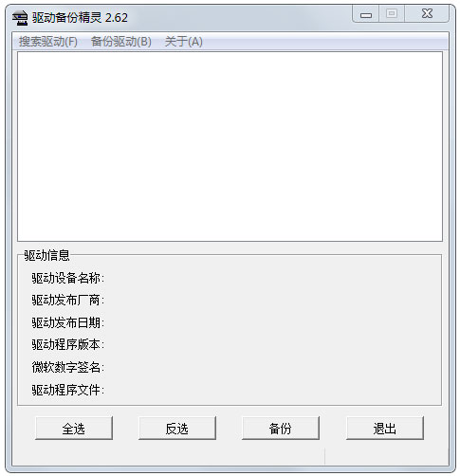
Task: Exit the program via 退出 button
Action: pos(385,429)
